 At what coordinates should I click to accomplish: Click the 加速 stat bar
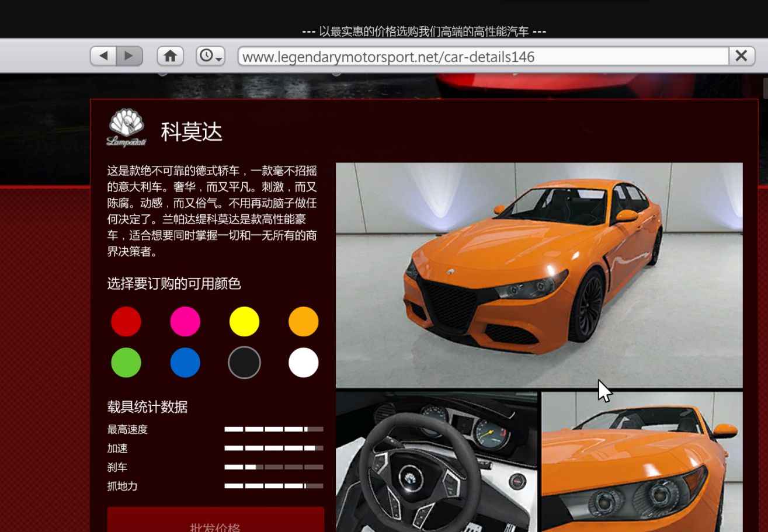(x=274, y=448)
